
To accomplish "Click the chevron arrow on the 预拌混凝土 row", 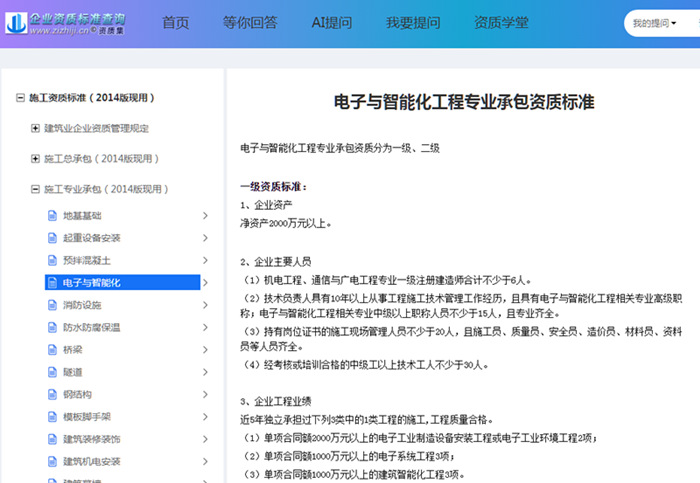I will pyautogui.click(x=205, y=260).
